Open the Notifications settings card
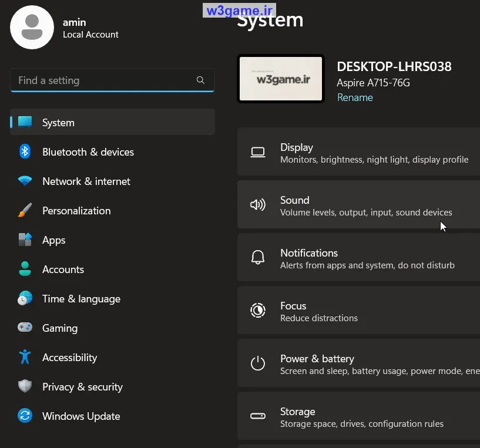The image size is (480, 448). pos(358,257)
